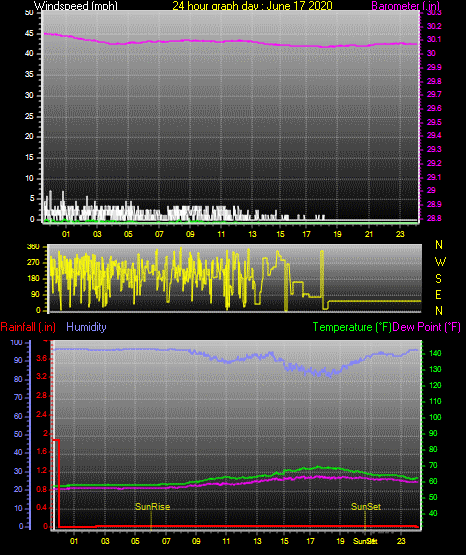Click the 140 temperature scale value

tap(435, 353)
